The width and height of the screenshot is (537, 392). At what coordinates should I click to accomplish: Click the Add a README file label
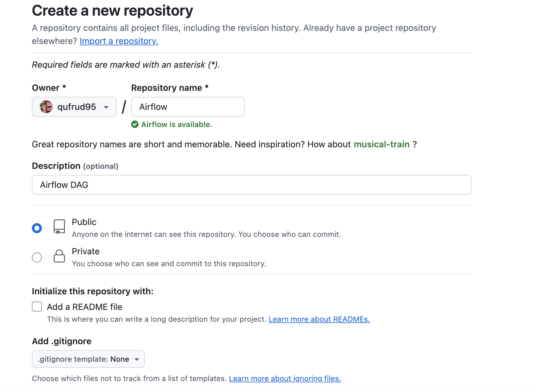[x=84, y=307]
